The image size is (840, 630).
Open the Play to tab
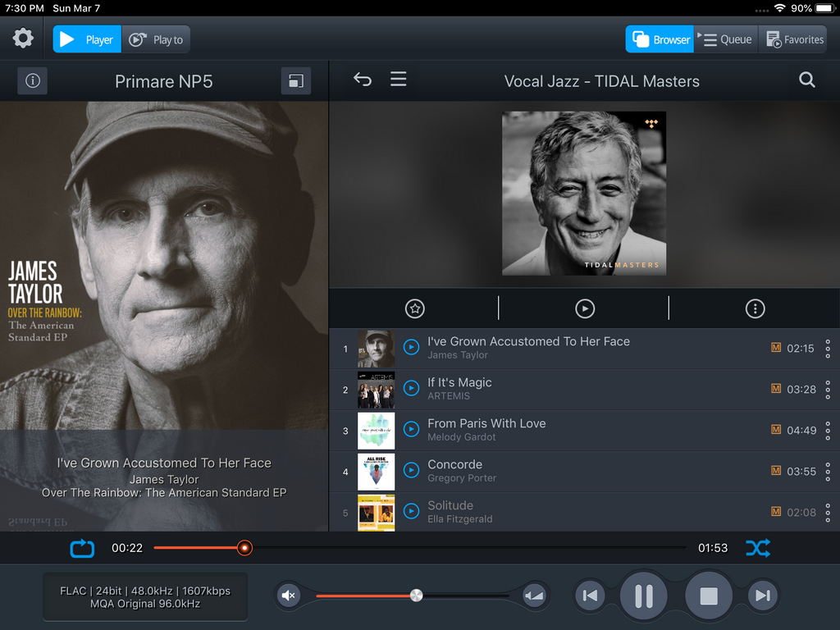click(x=156, y=39)
